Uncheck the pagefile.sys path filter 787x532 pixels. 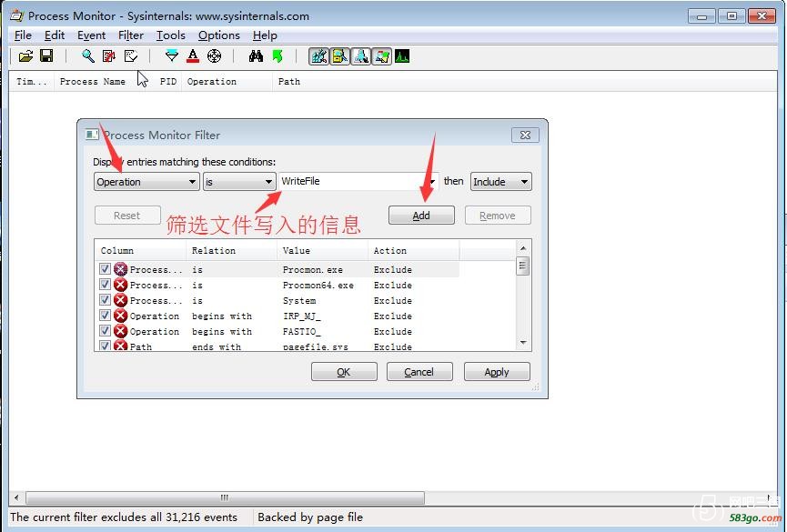point(105,346)
